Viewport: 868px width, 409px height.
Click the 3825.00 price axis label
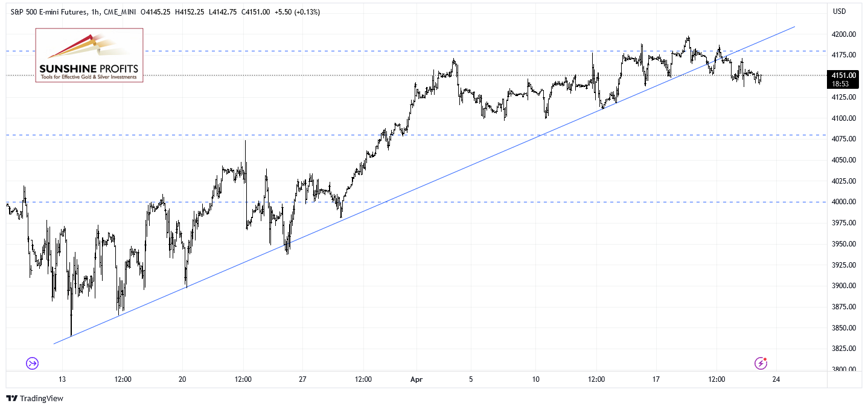click(x=844, y=349)
